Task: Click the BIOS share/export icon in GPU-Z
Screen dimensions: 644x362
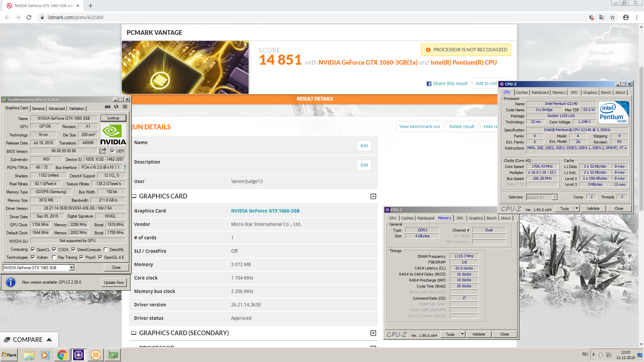Action: point(103,151)
